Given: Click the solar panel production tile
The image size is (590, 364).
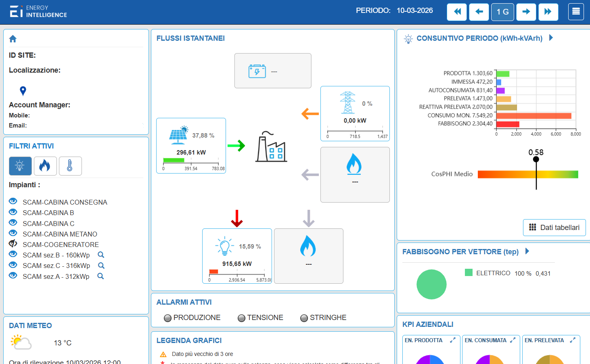Looking at the screenshot, I should click(x=191, y=145).
